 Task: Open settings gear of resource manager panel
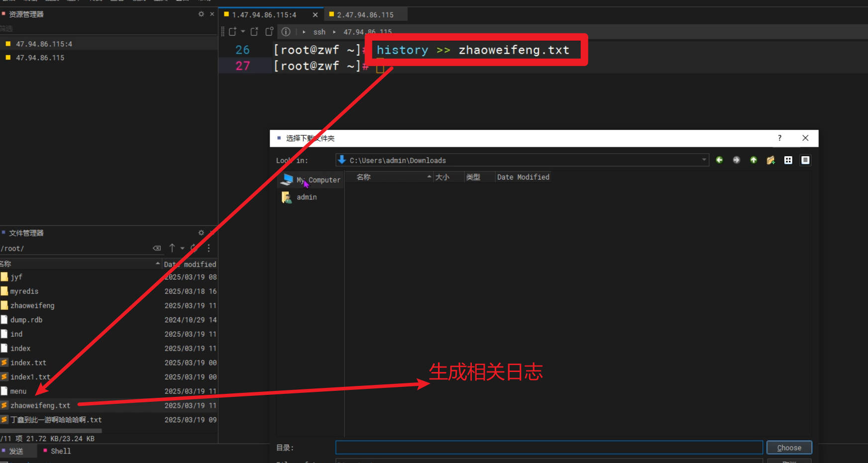[201, 14]
